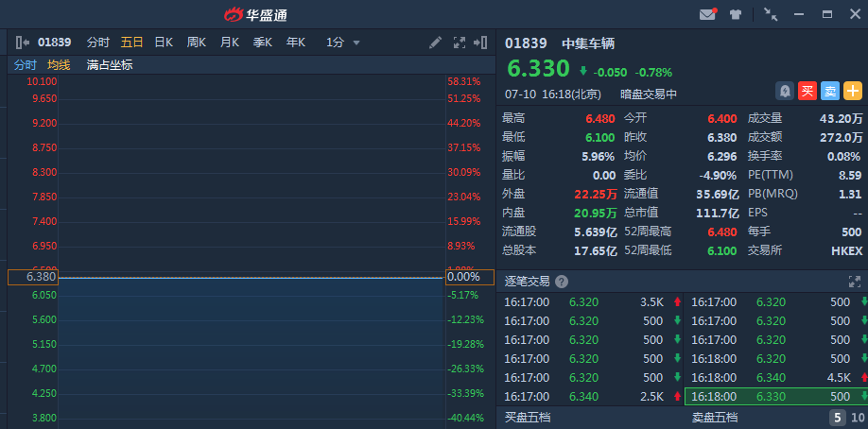Minimize the 华盛通 window
Viewport: 868px width, 429px height.
point(799,14)
